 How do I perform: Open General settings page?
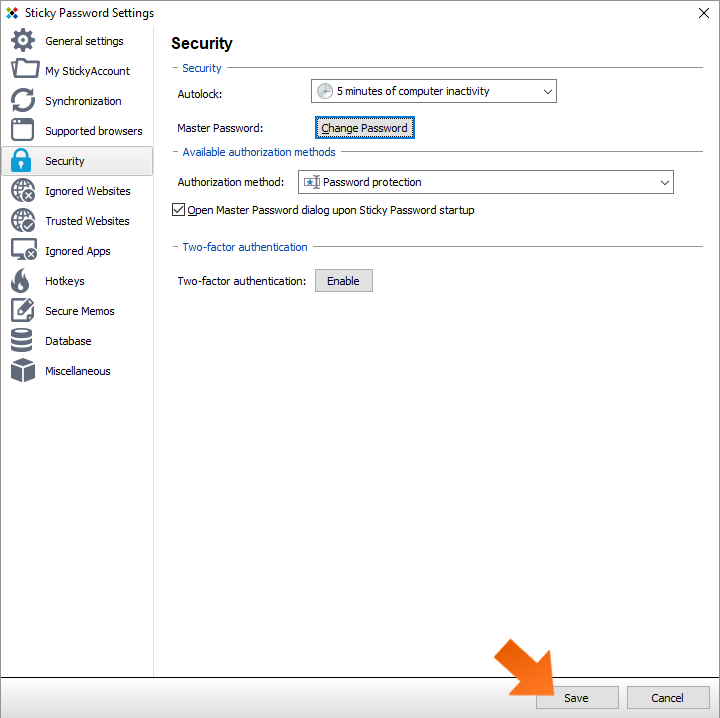click(84, 41)
